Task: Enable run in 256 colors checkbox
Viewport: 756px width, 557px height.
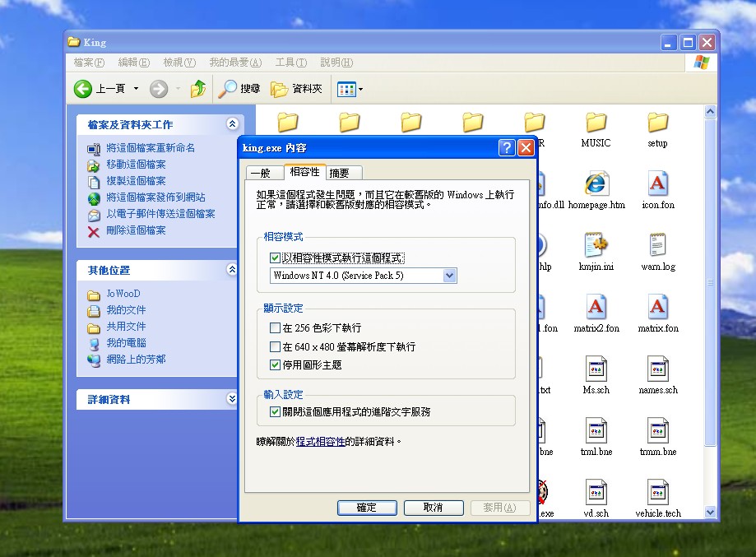Action: coord(276,328)
